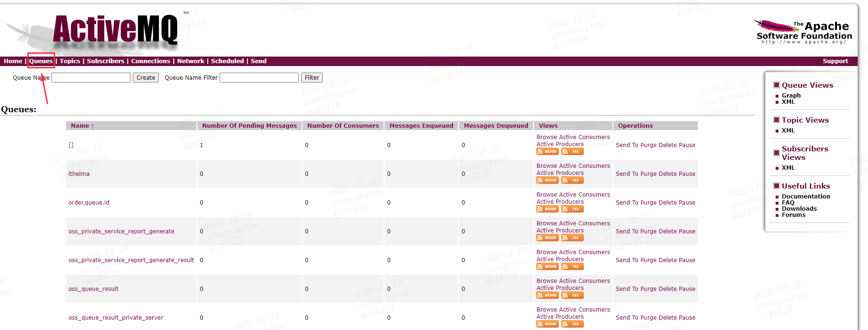Viewport: 868px width, 330px height.
Task: Go to the Scheduled page
Action: [227, 61]
